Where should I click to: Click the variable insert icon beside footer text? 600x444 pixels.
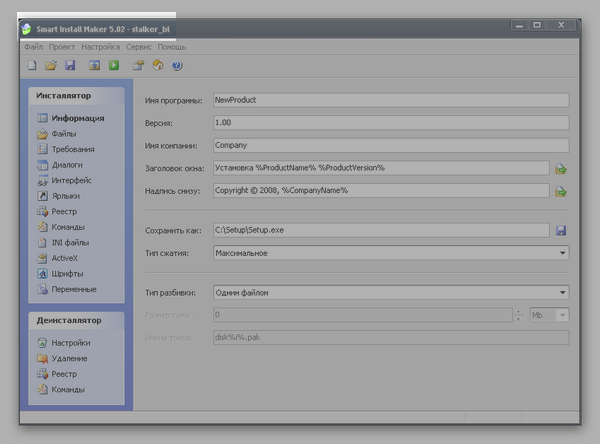pos(561,191)
